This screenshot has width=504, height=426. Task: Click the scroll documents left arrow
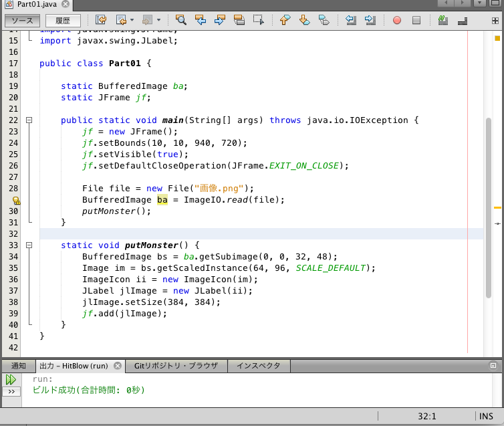click(x=446, y=3)
